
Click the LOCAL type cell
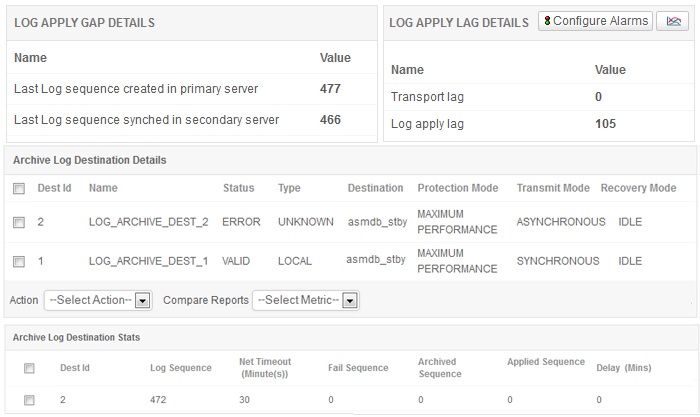click(295, 261)
